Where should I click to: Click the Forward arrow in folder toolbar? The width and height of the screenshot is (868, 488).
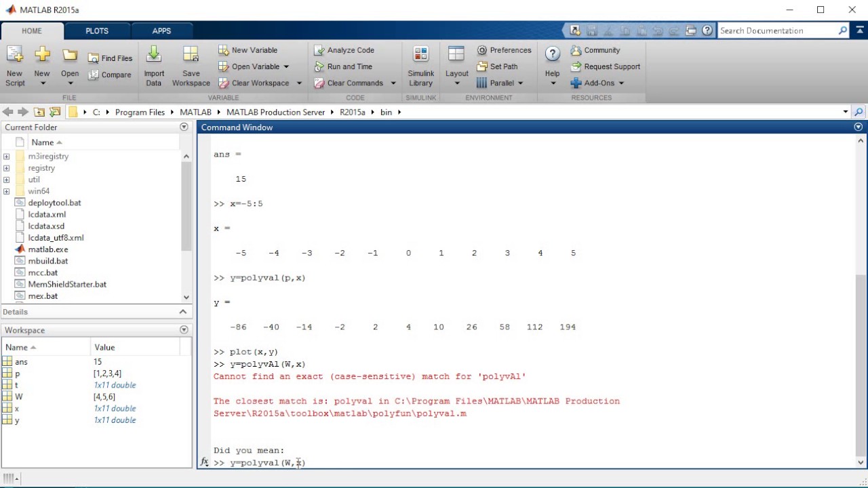point(23,112)
